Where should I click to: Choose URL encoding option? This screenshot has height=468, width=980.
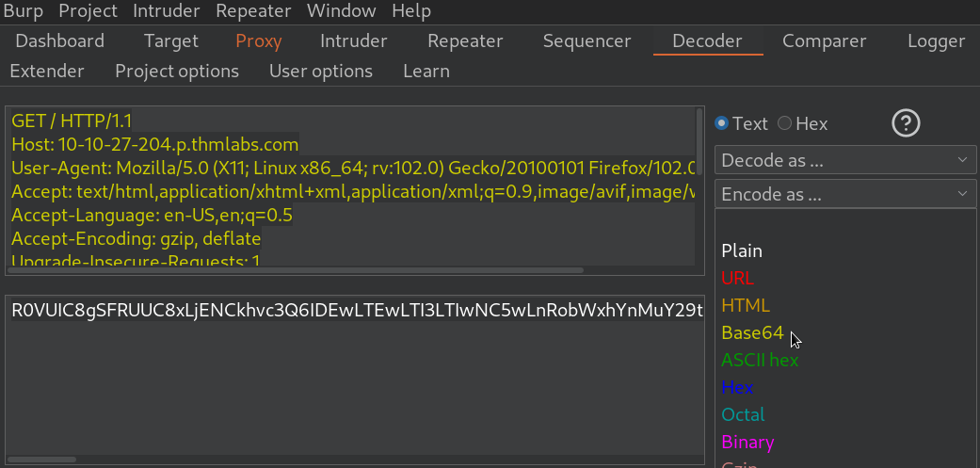(737, 278)
